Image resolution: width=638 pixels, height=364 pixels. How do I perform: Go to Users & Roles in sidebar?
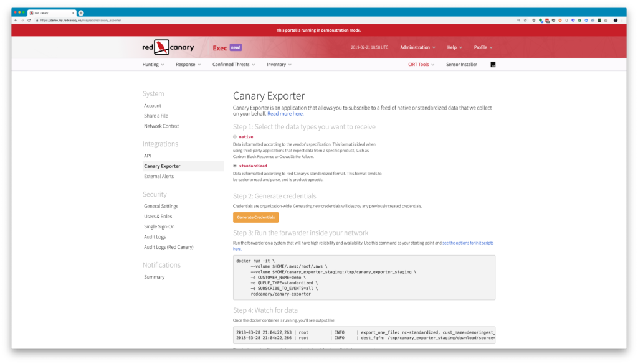(x=159, y=217)
